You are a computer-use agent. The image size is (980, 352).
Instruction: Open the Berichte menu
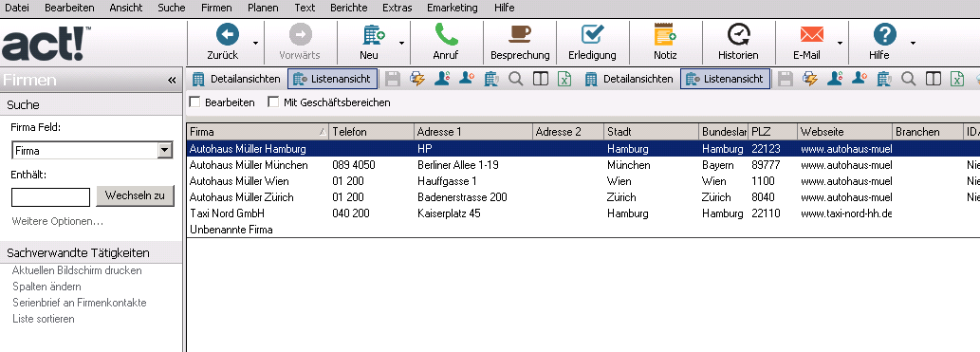pyautogui.click(x=349, y=8)
